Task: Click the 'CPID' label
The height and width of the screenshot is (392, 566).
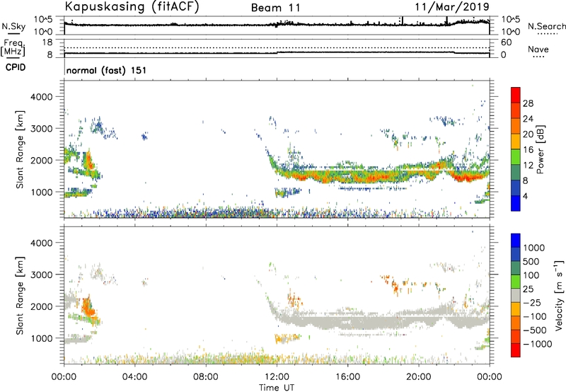Action: 16,67
